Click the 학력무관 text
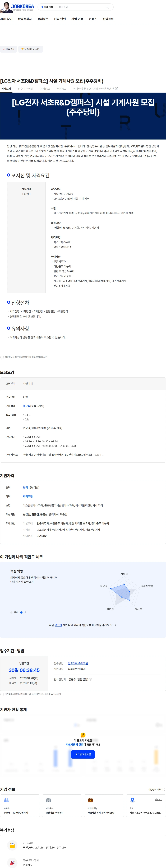The width and height of the screenshot is (166, 868). (x=28, y=497)
